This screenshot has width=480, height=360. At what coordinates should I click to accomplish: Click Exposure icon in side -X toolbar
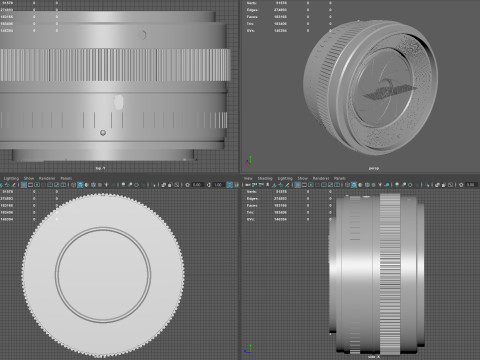coord(461,184)
